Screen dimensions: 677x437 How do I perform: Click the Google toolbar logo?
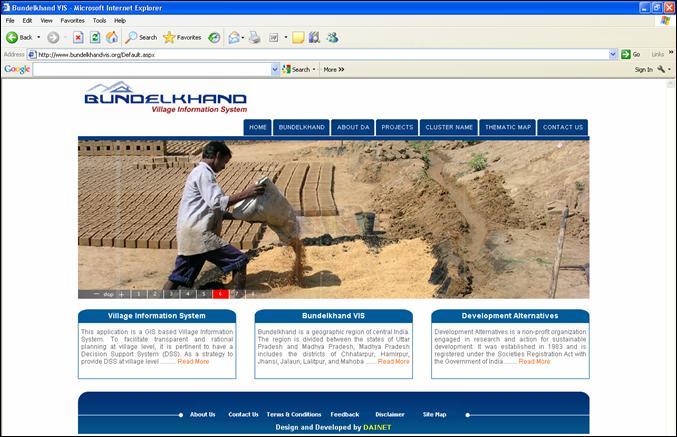click(17, 69)
